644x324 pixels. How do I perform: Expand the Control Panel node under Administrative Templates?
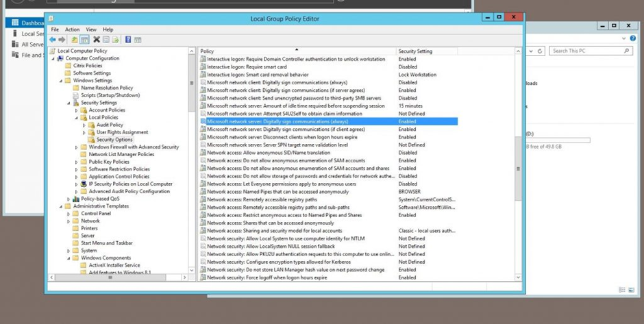click(69, 214)
